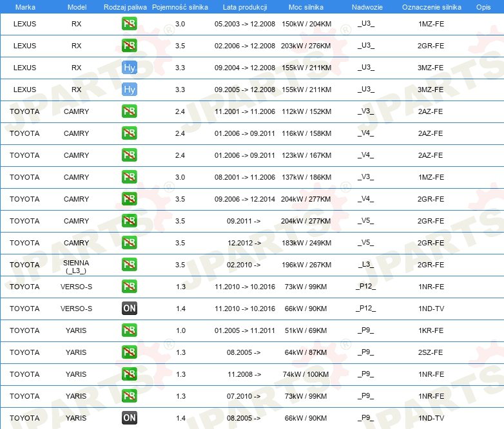Select the 183kW / 249KM cell

click(306, 243)
